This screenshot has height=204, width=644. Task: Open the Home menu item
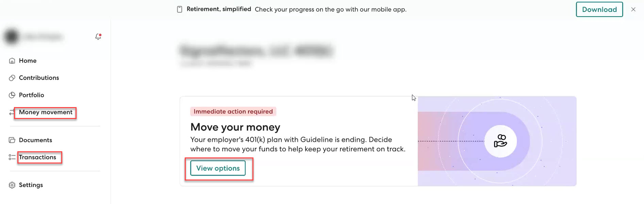pyautogui.click(x=28, y=61)
